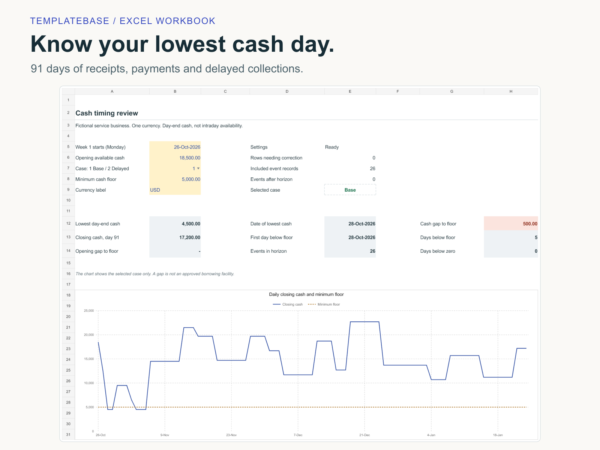Click the 'Events in horizon' label
This screenshot has width=600, height=450.
[269, 251]
